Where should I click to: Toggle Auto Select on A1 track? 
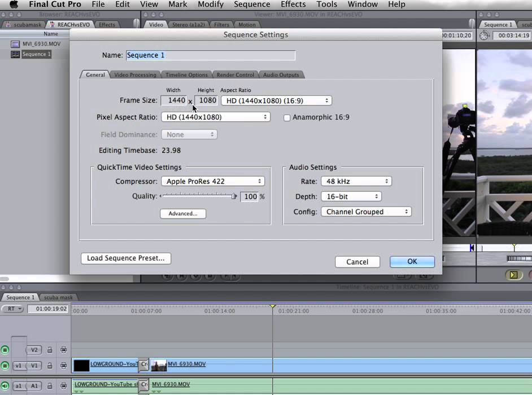pyautogui.click(x=63, y=385)
